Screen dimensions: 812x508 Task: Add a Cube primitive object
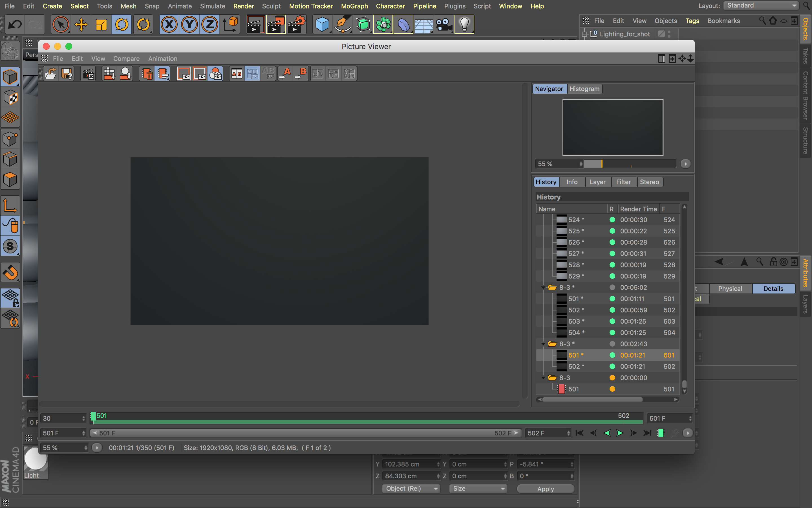[323, 24]
